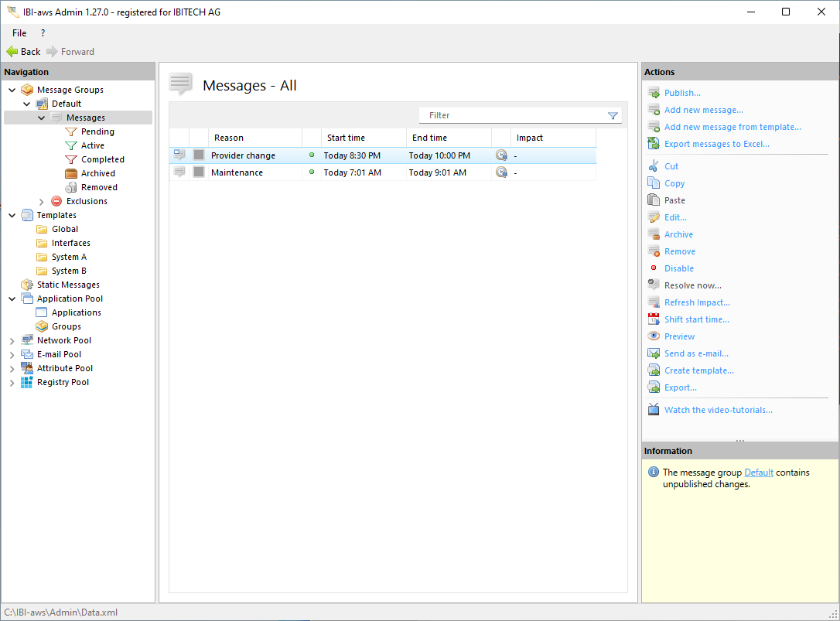Image resolution: width=840 pixels, height=621 pixels.
Task: Click the Preview eye icon
Action: tap(654, 336)
